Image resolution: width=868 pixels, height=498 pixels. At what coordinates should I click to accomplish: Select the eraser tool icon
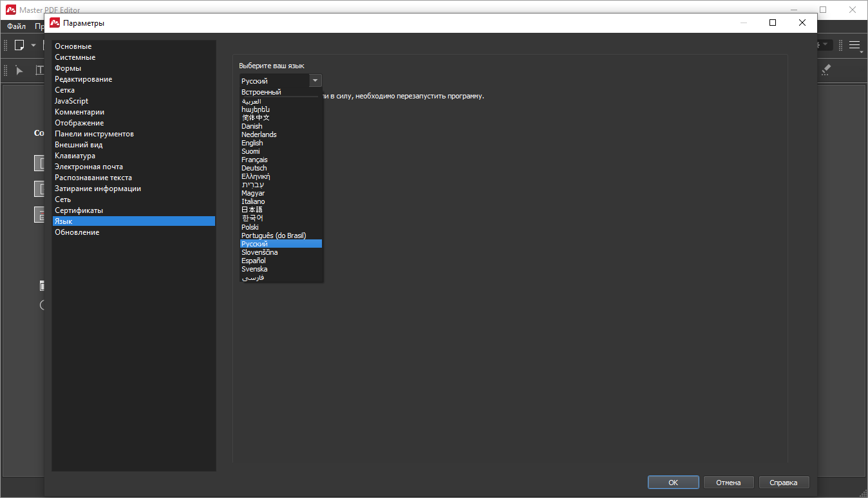click(x=826, y=70)
